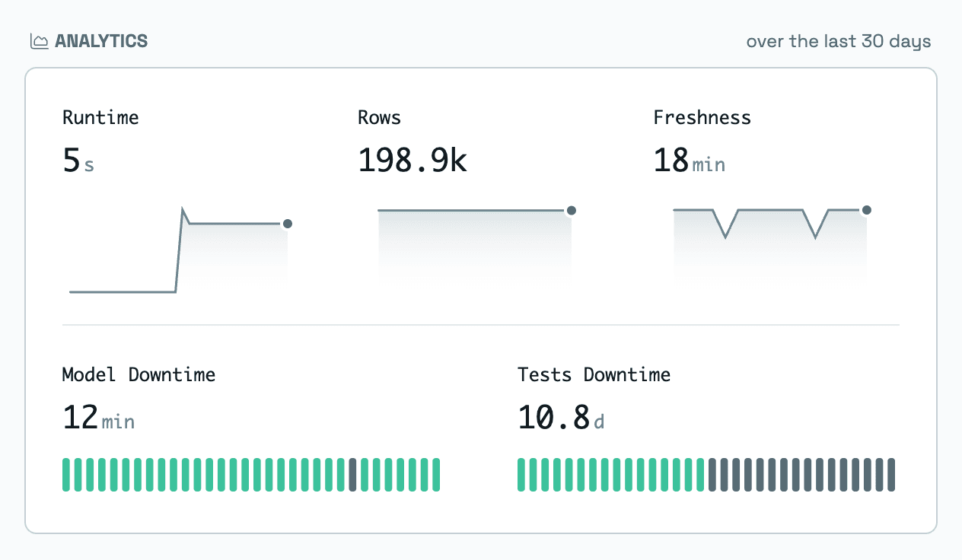Viewport: 962px width, 560px height.
Task: Click the Freshness metric label
Action: (702, 118)
